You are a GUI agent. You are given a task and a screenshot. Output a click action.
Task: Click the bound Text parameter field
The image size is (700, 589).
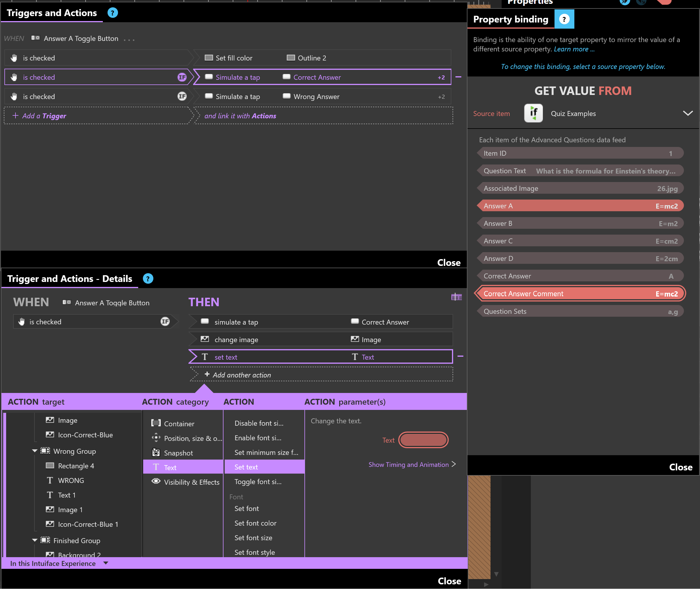point(423,440)
